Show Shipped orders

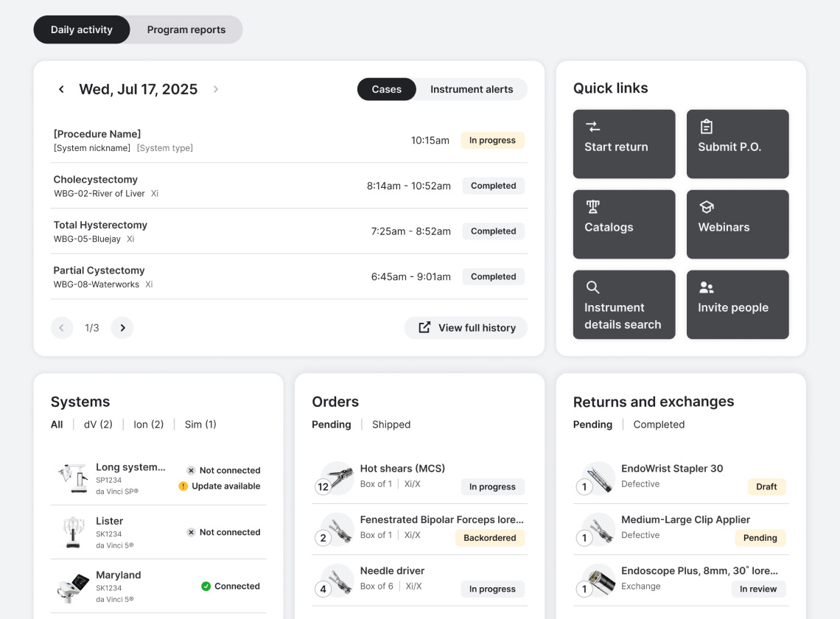pyautogui.click(x=391, y=424)
